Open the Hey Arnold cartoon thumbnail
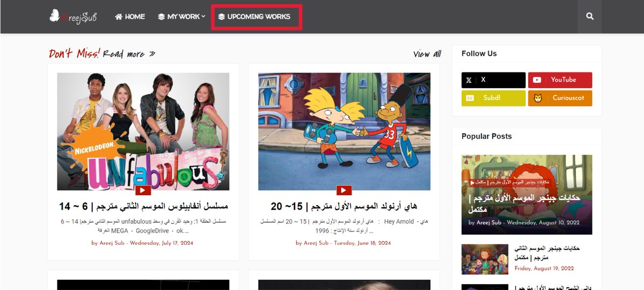Image resolution: width=644 pixels, height=290 pixels. [x=344, y=132]
